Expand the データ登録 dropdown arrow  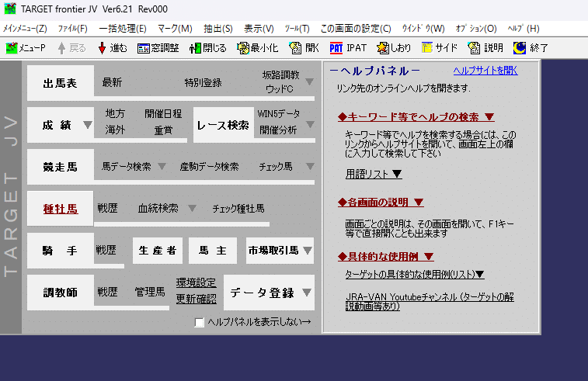tap(307, 293)
